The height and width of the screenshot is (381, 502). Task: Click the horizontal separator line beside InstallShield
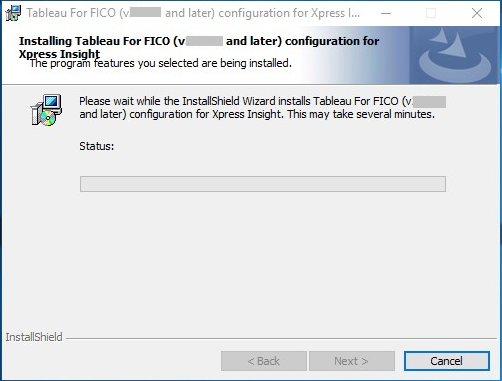pos(281,339)
